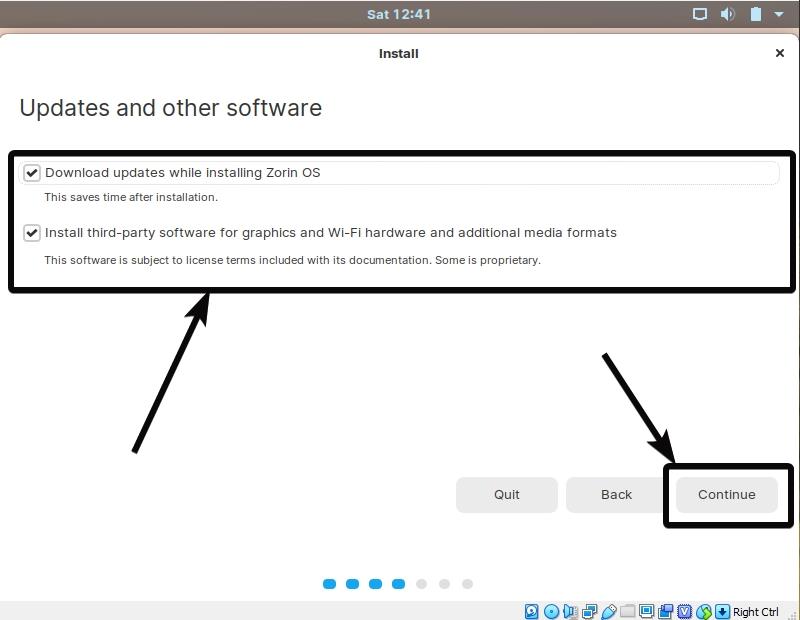Click the fourth progress dot indicator

(398, 583)
